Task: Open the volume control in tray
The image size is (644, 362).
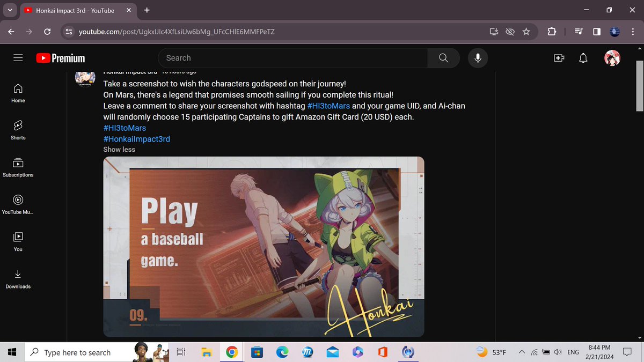Action: tap(558, 352)
